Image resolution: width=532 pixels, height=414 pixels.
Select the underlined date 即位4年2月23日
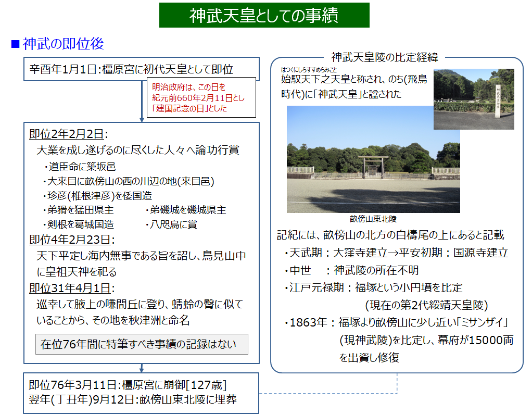(x=70, y=240)
